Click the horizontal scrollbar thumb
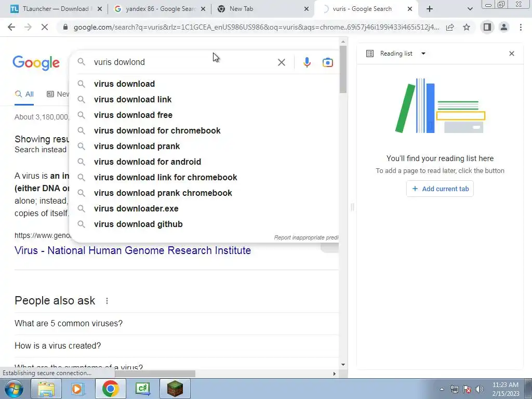Screen dimensions: 532x399 pos(155,374)
